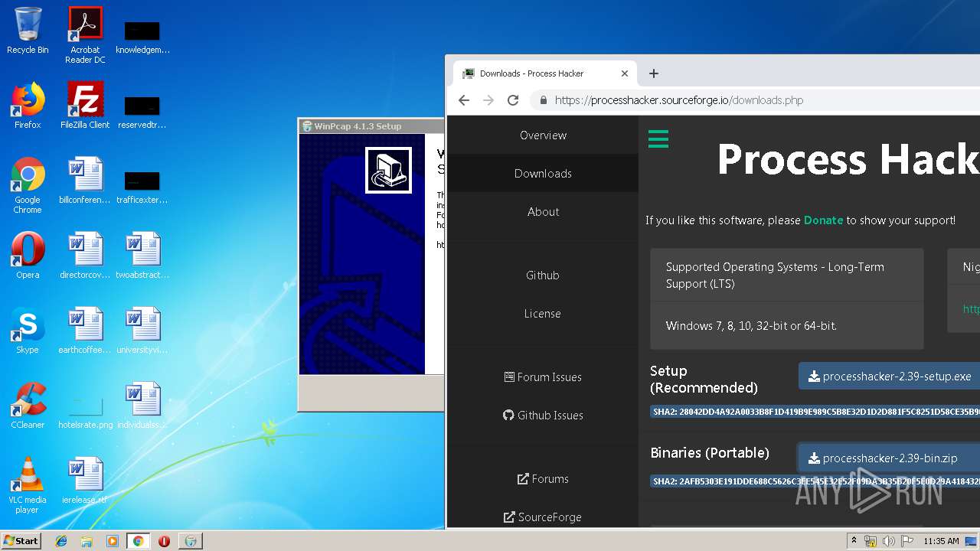Open Github Issues in the sidebar
Screen dimensions: 980x551
point(543,416)
